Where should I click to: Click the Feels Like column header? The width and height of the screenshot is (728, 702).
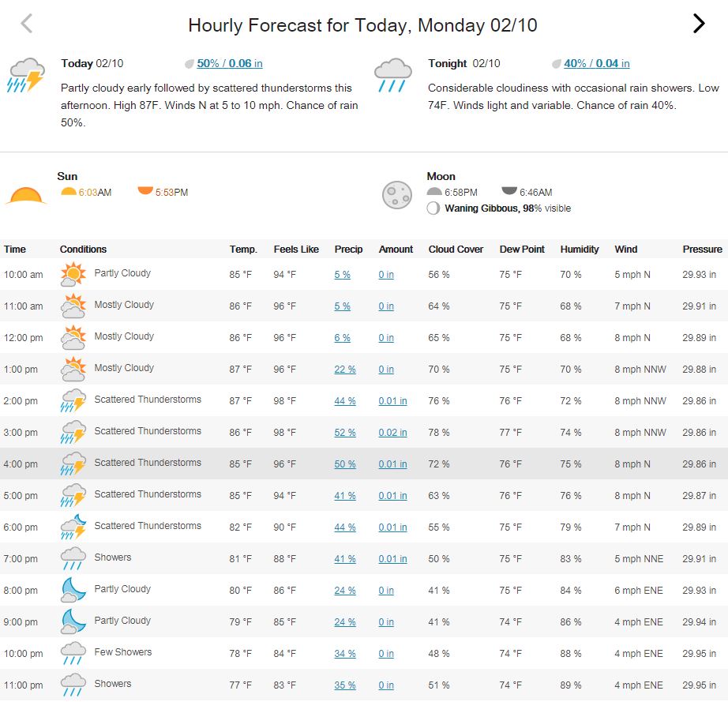click(296, 250)
